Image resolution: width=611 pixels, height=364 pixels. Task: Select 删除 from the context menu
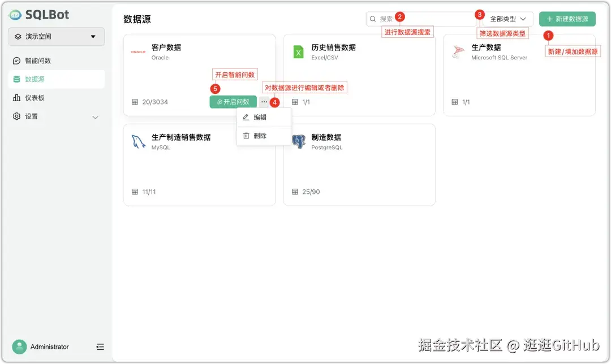tap(261, 135)
